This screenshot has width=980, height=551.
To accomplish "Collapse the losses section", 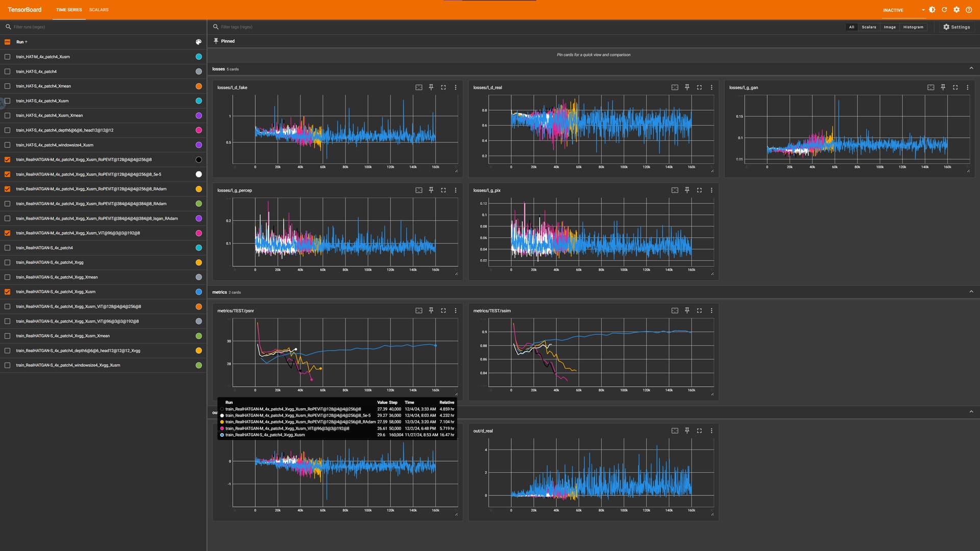I will pyautogui.click(x=971, y=68).
